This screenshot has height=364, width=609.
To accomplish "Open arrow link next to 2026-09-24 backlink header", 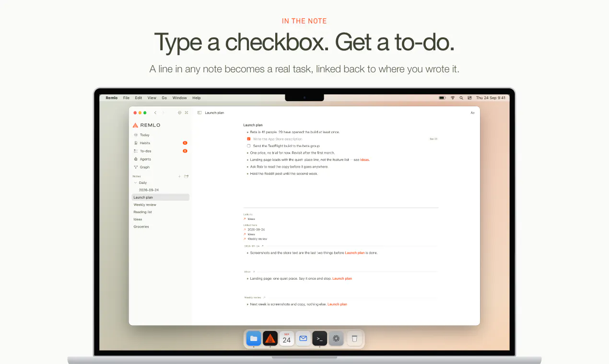I will click(262, 246).
